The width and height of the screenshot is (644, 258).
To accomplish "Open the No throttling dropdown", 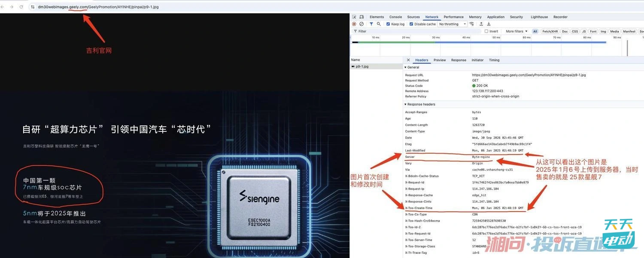I will coord(453,24).
